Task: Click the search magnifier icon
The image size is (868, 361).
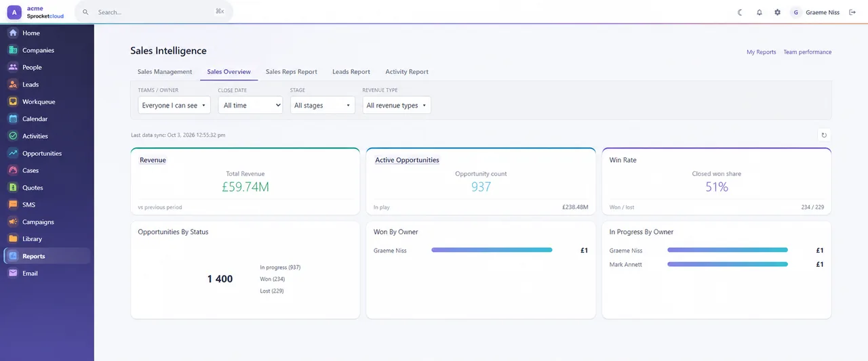Action: pos(85,12)
